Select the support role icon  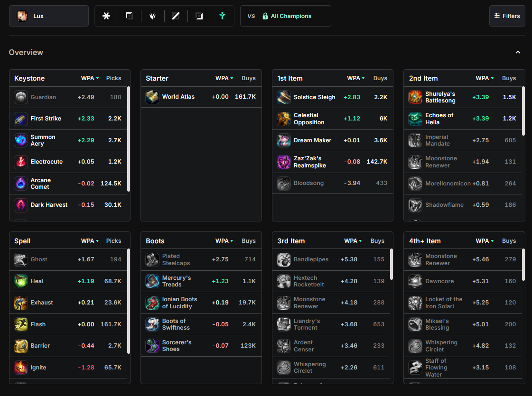click(x=222, y=16)
